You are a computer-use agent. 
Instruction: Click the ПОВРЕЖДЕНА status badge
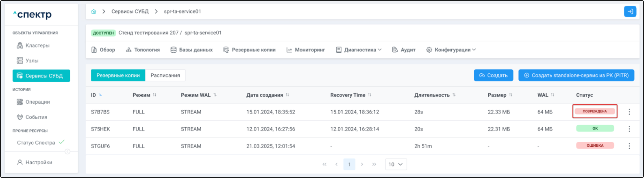coord(594,111)
